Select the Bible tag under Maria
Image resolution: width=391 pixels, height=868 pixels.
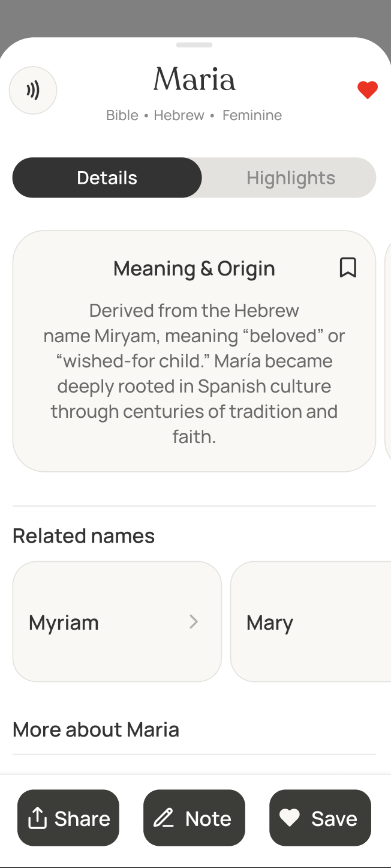[122, 115]
